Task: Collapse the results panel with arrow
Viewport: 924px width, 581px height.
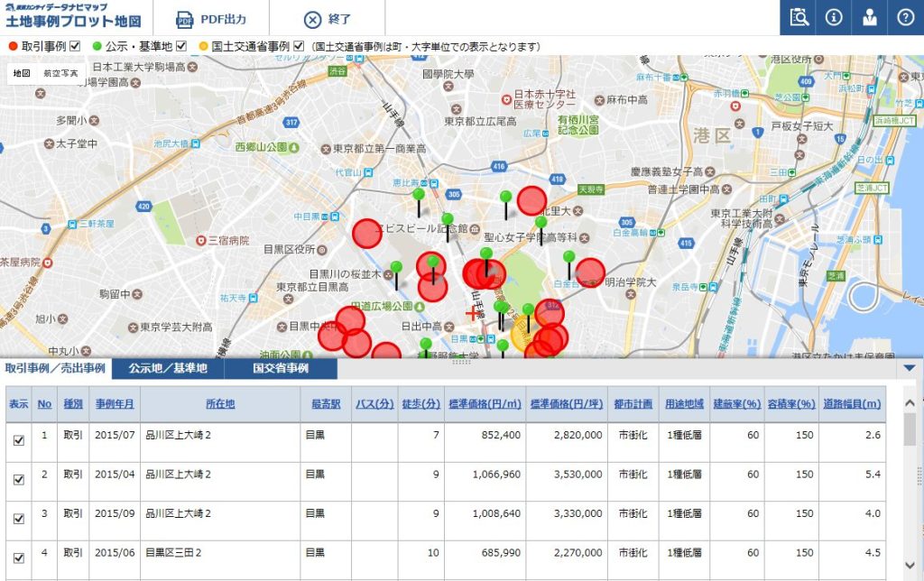Action: 909,367
